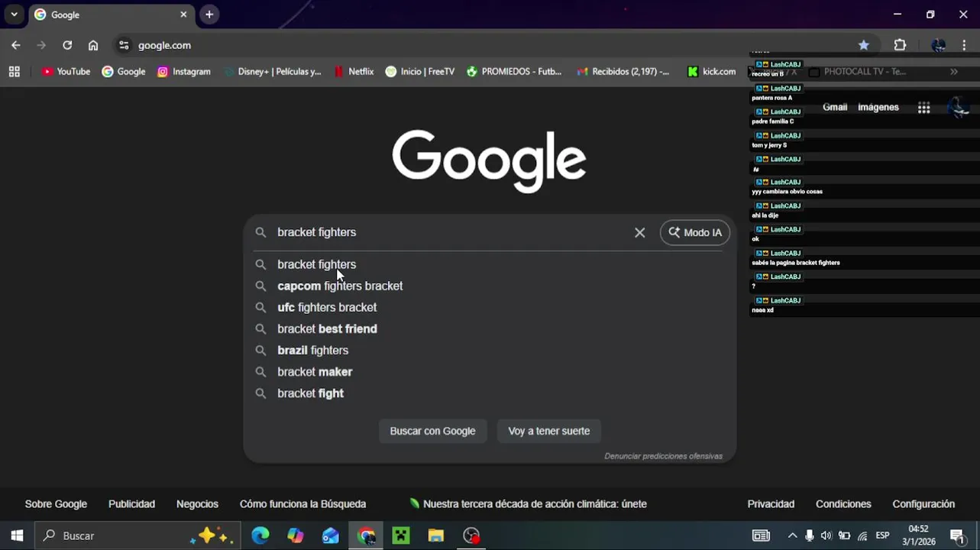This screenshot has width=980, height=550.
Task: Open a new tab with plus button
Action: click(x=209, y=15)
